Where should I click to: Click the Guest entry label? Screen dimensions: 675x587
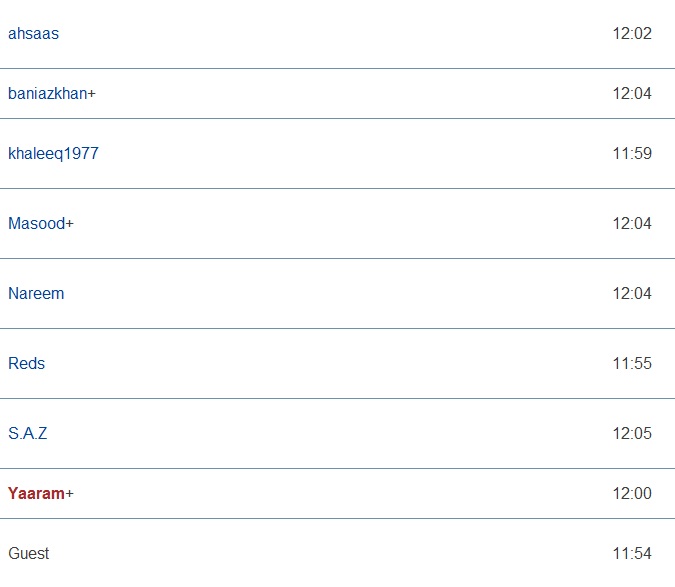tap(28, 554)
